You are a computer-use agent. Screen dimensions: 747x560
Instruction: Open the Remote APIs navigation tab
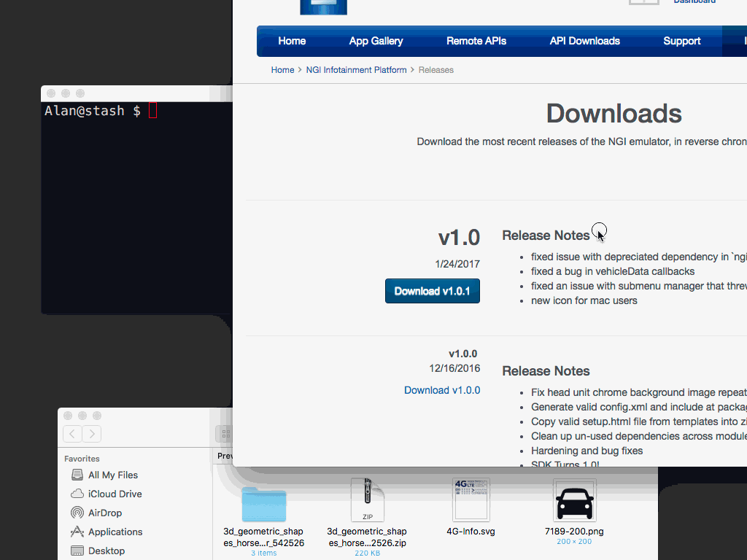point(476,41)
